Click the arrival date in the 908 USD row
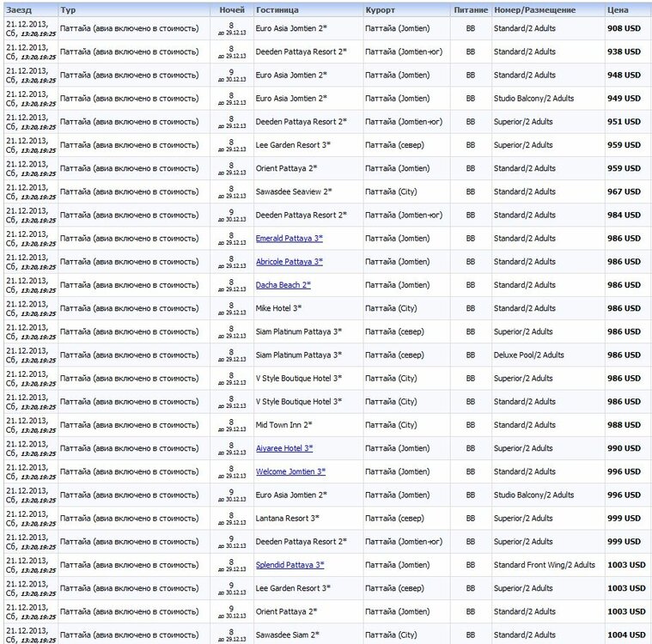This screenshot has width=652, height=644. [x=31, y=28]
